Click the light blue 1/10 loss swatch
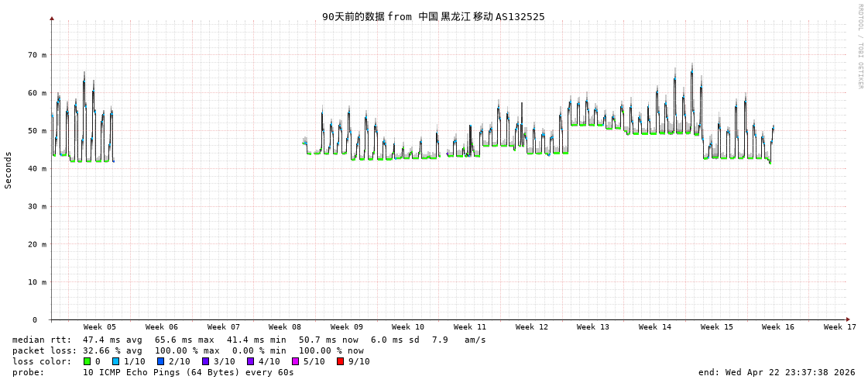The height and width of the screenshot is (383, 868). (x=115, y=361)
